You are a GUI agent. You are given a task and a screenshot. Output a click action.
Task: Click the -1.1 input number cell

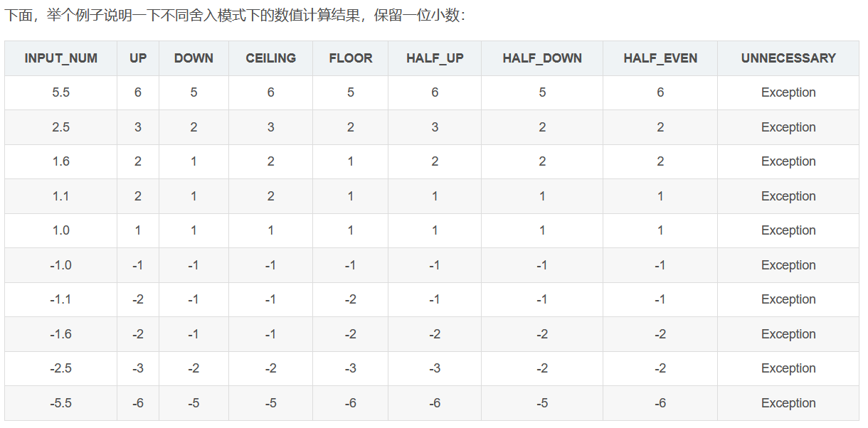[60, 299]
